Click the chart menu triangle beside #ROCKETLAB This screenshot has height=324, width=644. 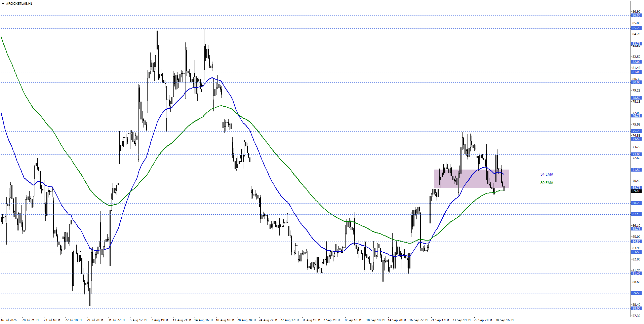[3, 4]
